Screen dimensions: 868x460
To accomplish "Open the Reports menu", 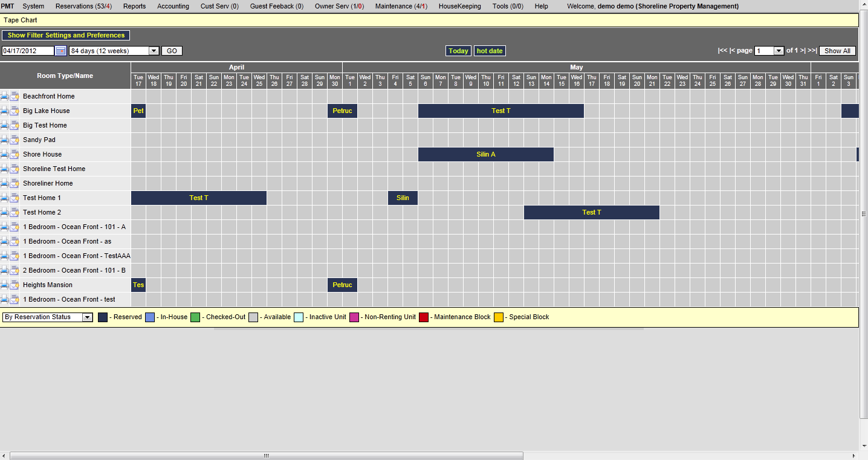I will point(134,6).
